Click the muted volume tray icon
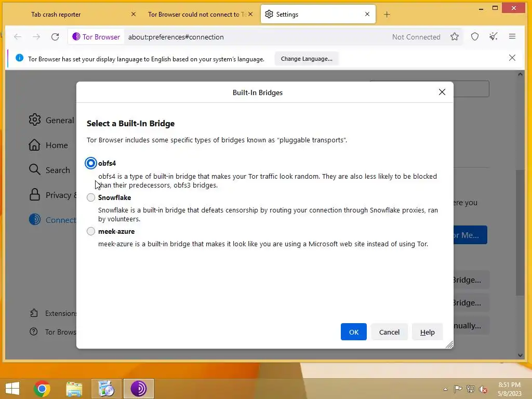This screenshot has height=399, width=532. point(483,389)
